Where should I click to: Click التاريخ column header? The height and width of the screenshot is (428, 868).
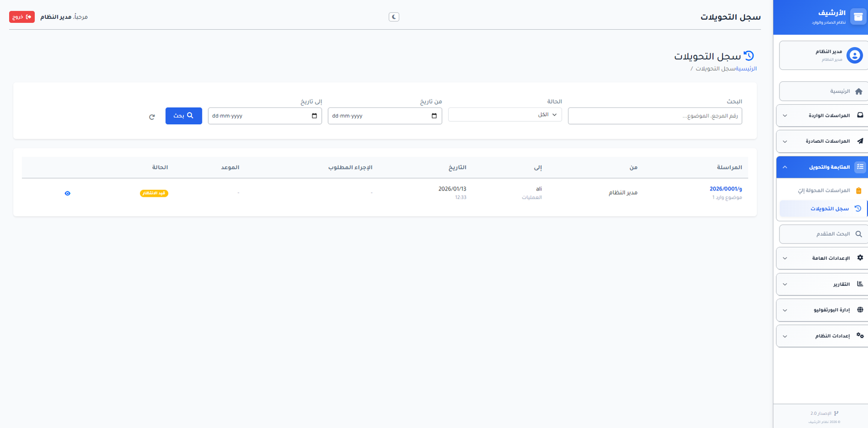pos(457,167)
